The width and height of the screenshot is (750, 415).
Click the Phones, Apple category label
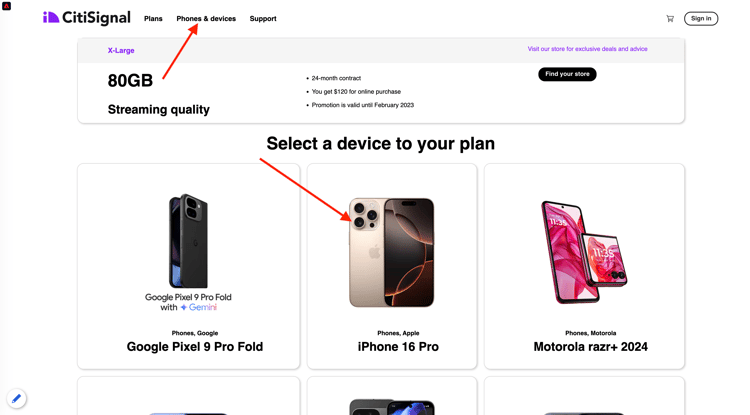point(398,333)
